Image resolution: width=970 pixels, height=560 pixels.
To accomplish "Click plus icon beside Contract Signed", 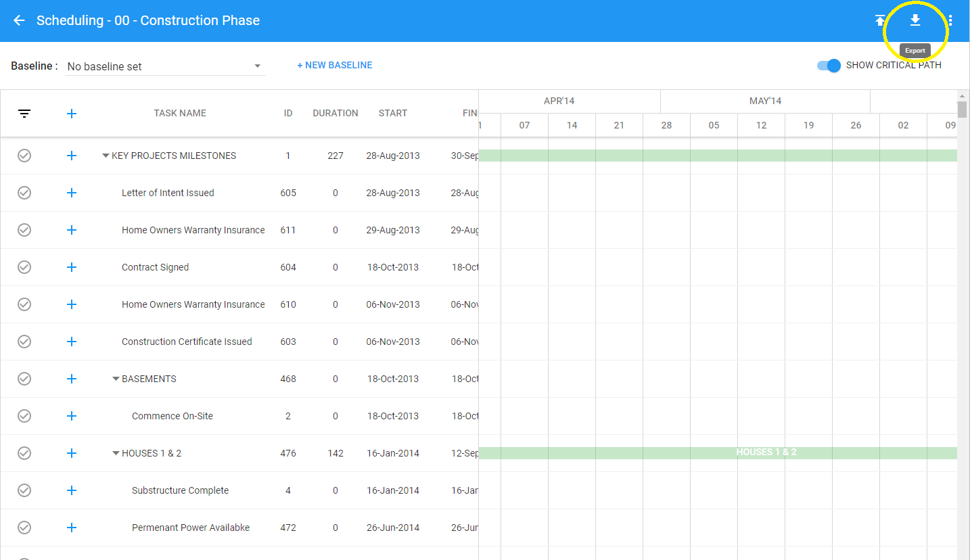I will tap(72, 267).
